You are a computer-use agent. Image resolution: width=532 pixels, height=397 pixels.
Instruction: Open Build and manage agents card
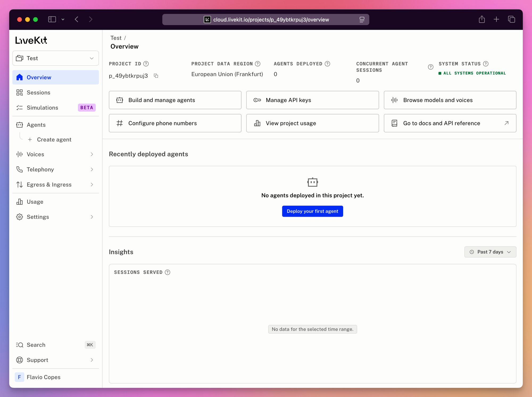click(x=175, y=100)
